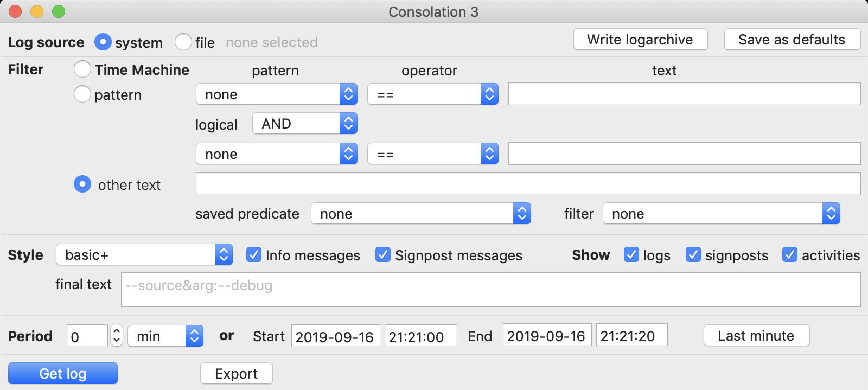Image resolution: width=868 pixels, height=390 pixels.
Task: Choose file as the log source
Action: tap(183, 42)
